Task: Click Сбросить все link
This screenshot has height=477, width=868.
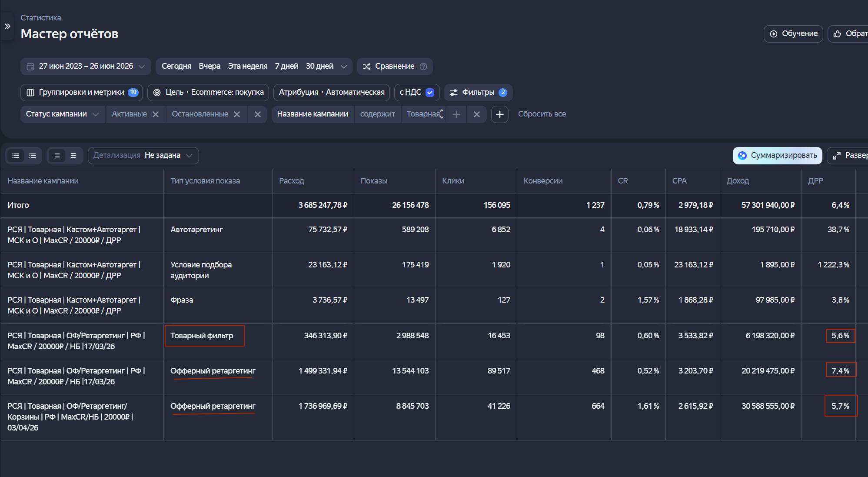Action: pos(542,114)
